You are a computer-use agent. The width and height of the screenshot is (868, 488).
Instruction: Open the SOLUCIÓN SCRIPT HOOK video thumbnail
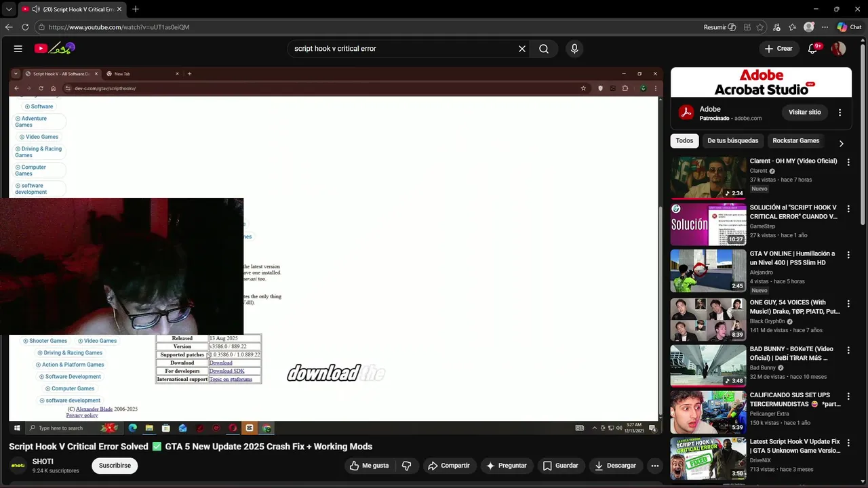(x=708, y=224)
